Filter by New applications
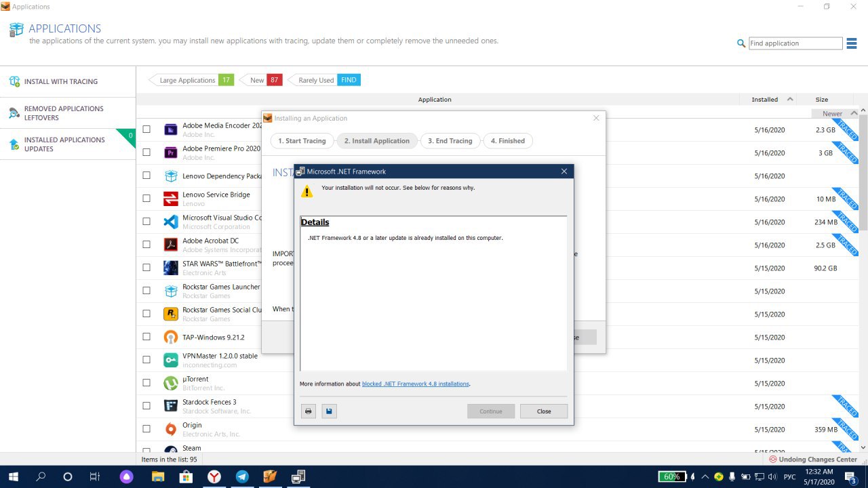This screenshot has width=868, height=488. click(x=262, y=80)
